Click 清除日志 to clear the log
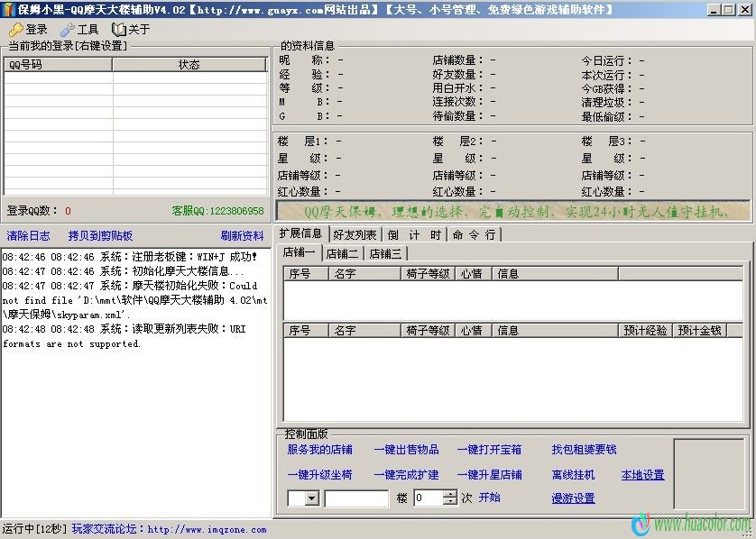The image size is (756, 539). click(29, 236)
